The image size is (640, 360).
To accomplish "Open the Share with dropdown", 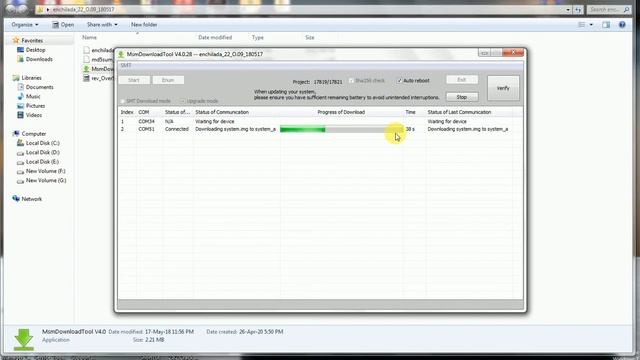I will [x=102, y=24].
